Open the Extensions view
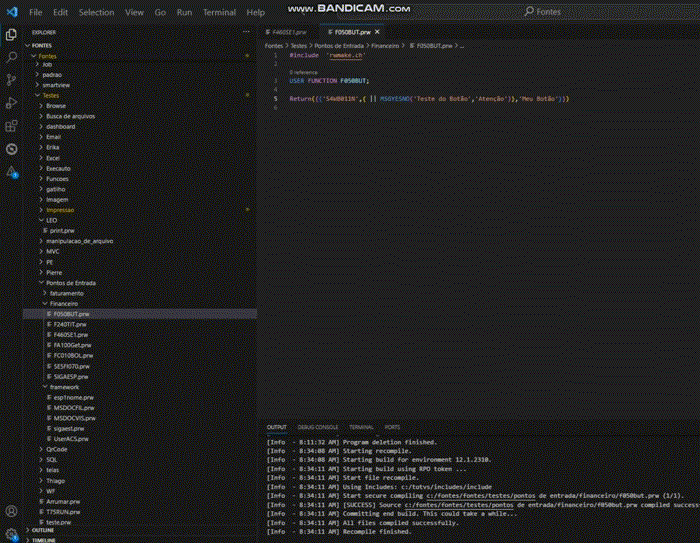 click(x=12, y=126)
